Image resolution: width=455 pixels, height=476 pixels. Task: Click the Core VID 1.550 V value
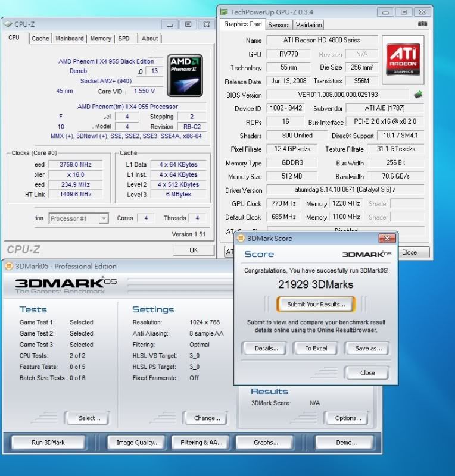[x=145, y=91]
